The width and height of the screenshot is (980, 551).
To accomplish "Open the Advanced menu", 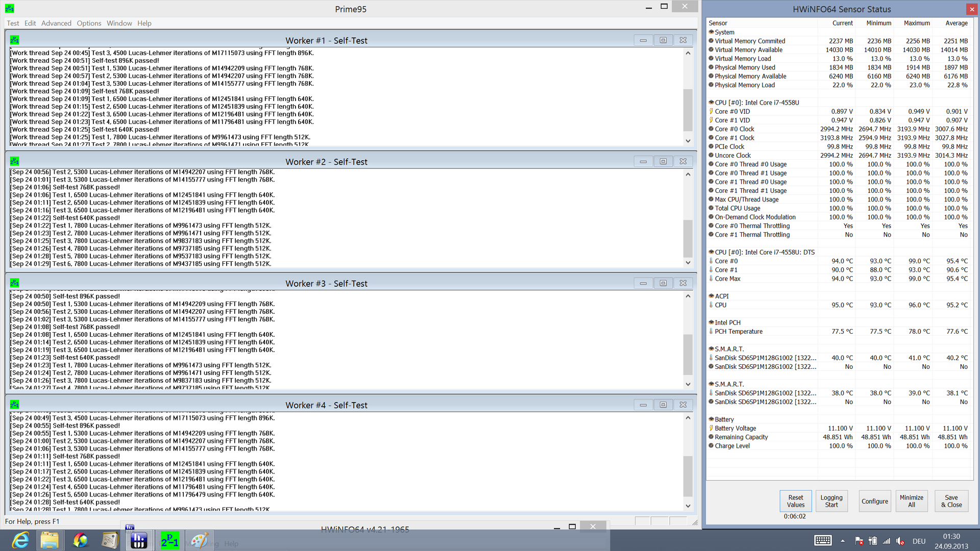I will 56,23.
